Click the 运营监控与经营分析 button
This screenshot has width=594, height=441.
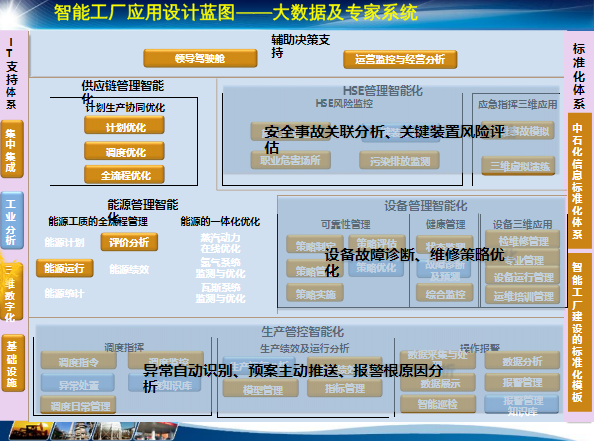click(400, 59)
